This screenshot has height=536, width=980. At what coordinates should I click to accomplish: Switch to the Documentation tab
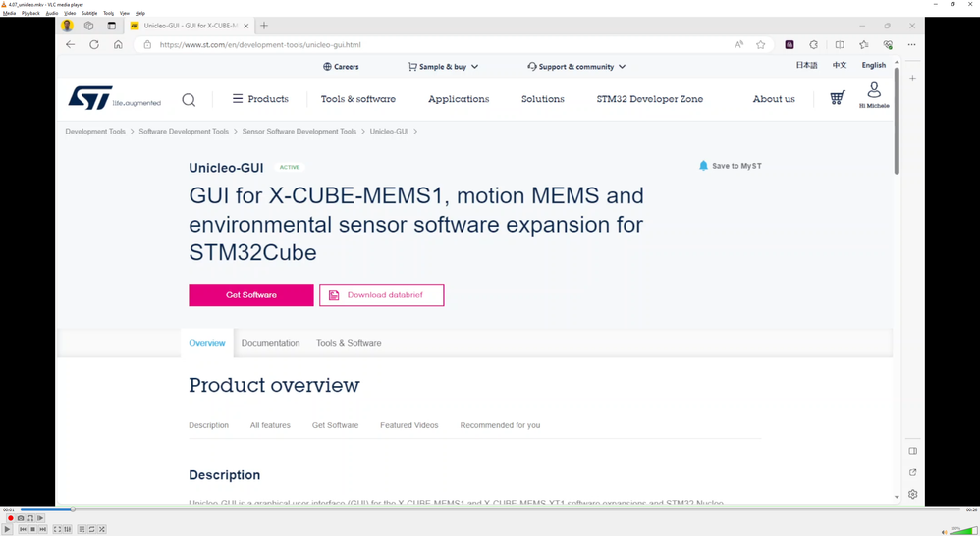(x=271, y=343)
